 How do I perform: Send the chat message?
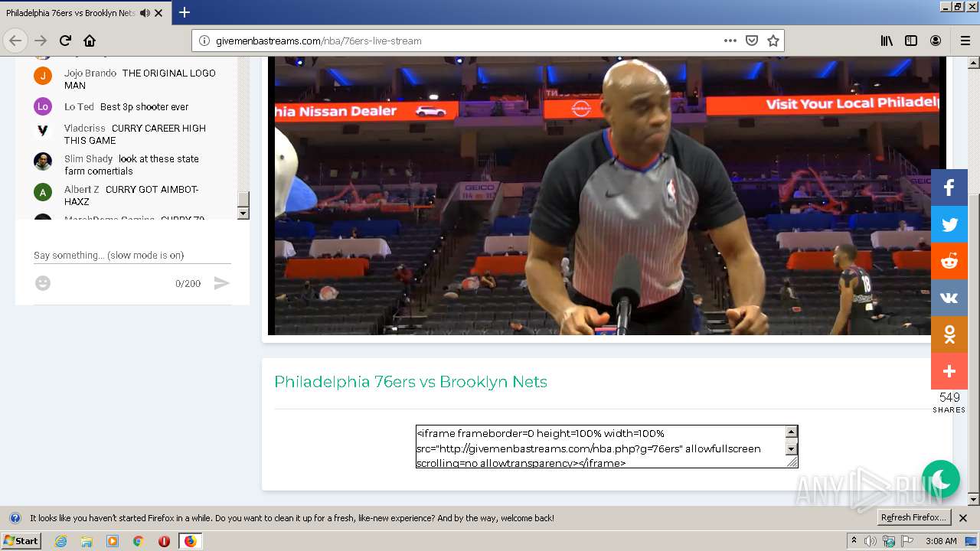click(221, 283)
